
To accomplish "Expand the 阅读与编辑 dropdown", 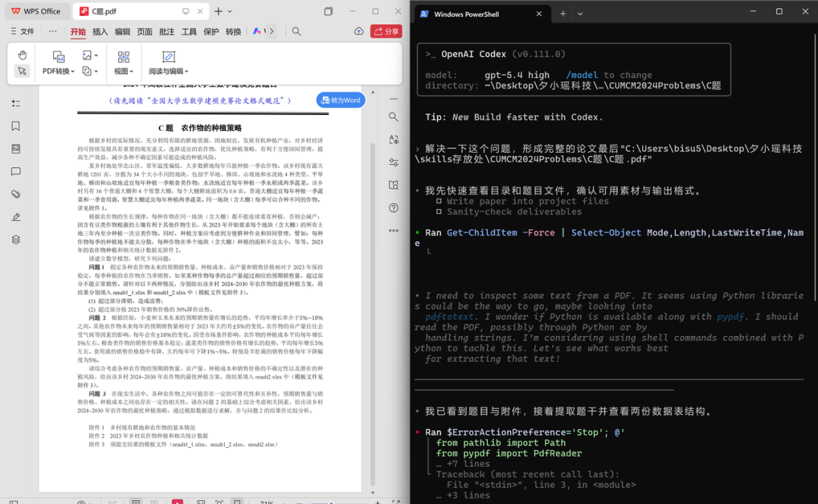I will coord(168,71).
